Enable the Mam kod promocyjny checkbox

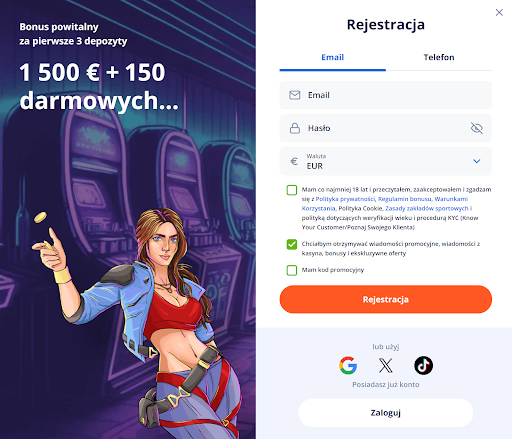point(292,270)
